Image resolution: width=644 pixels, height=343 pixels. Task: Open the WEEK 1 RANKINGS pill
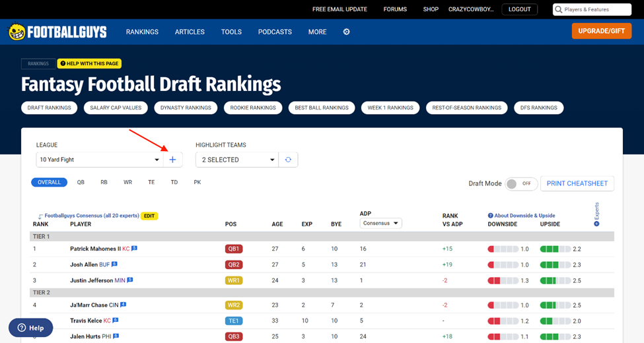point(390,108)
